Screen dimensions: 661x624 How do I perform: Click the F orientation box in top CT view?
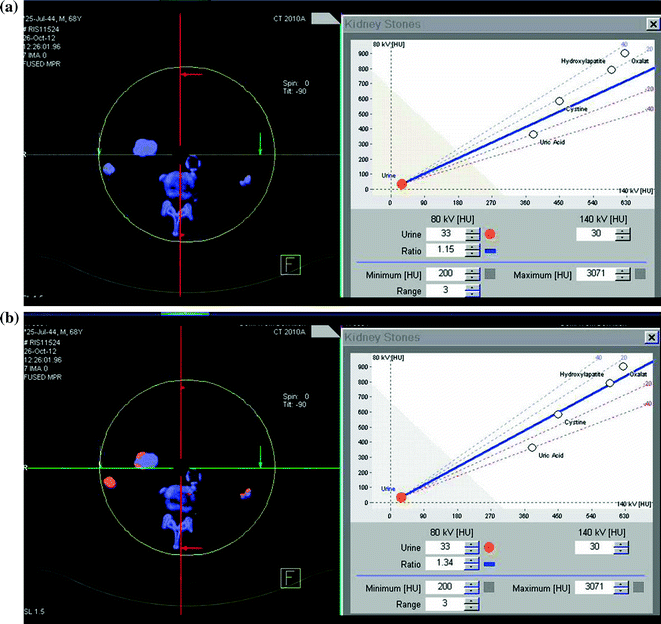291,265
